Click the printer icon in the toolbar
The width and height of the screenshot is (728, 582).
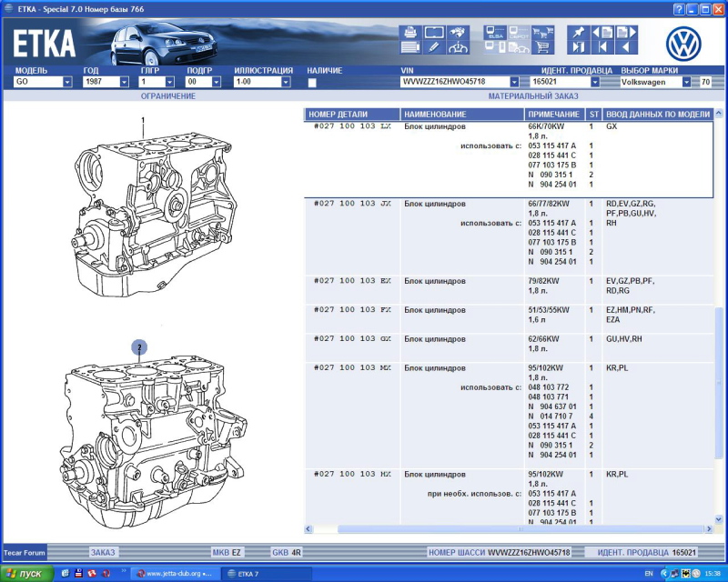(410, 32)
